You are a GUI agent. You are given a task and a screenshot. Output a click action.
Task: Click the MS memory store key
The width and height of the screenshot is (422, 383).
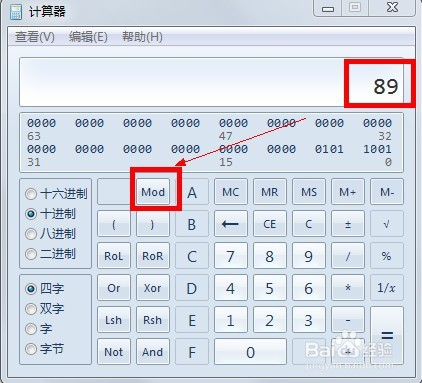[309, 192]
